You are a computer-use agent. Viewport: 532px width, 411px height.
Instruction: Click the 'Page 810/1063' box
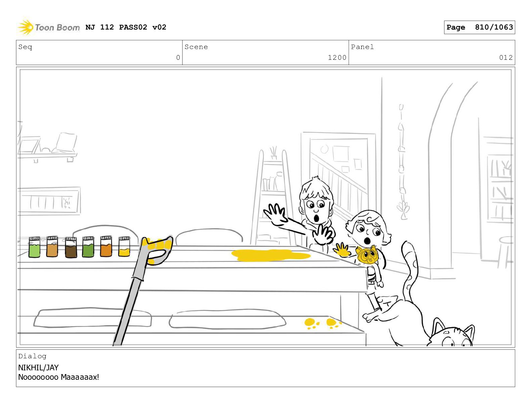[x=479, y=27]
